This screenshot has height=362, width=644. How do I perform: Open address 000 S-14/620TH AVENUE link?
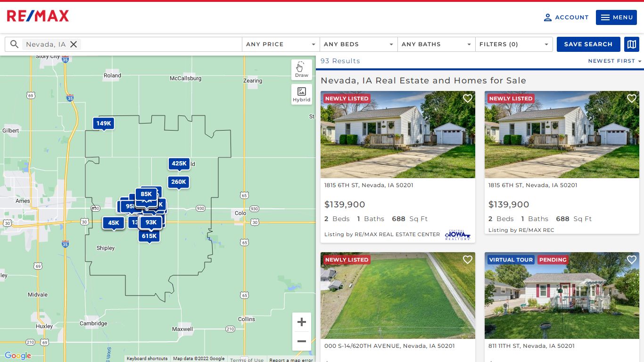[x=389, y=346]
